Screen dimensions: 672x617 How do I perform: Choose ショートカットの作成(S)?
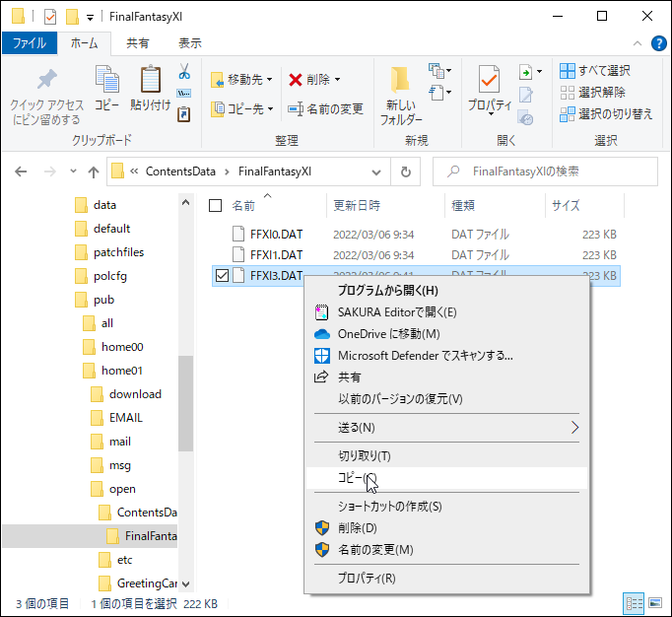click(x=447, y=507)
